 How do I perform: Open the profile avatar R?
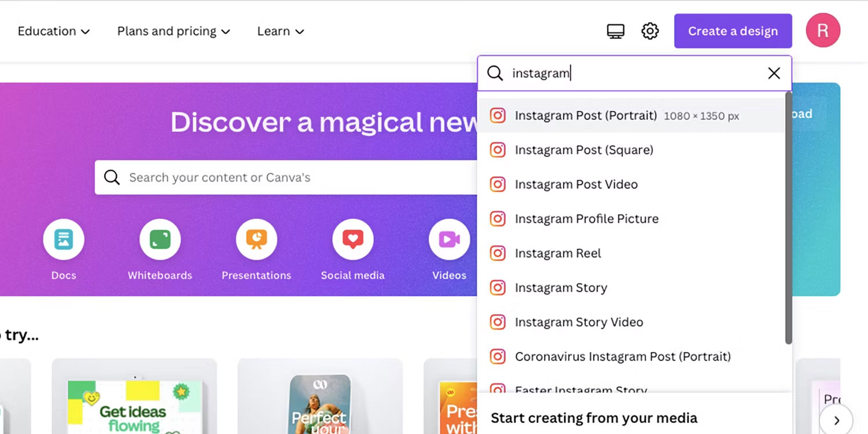[823, 30]
